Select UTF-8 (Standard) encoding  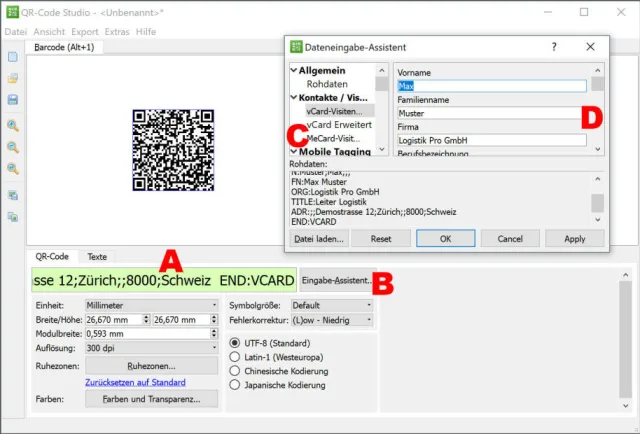point(236,343)
